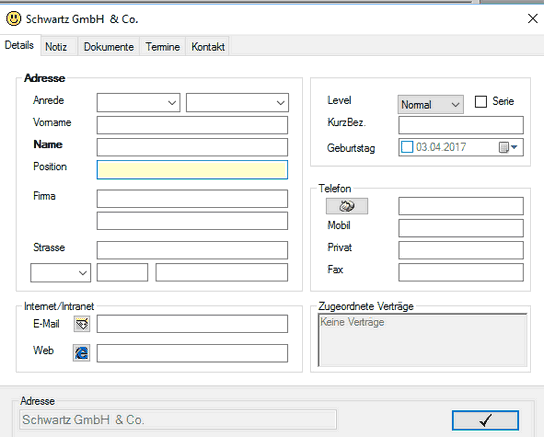
Task: Click the Web address input field
Action: 192,353
